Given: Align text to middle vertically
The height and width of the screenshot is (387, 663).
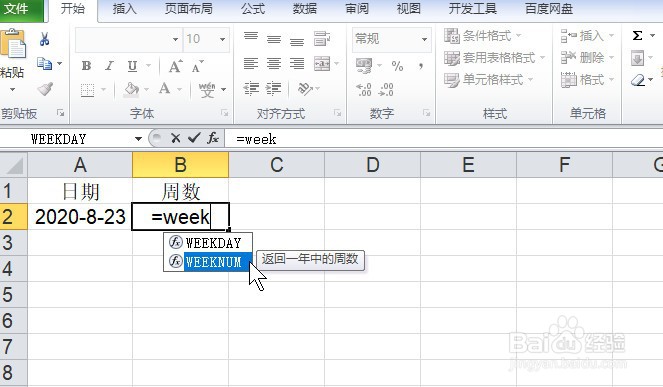Looking at the screenshot, I should [274, 39].
